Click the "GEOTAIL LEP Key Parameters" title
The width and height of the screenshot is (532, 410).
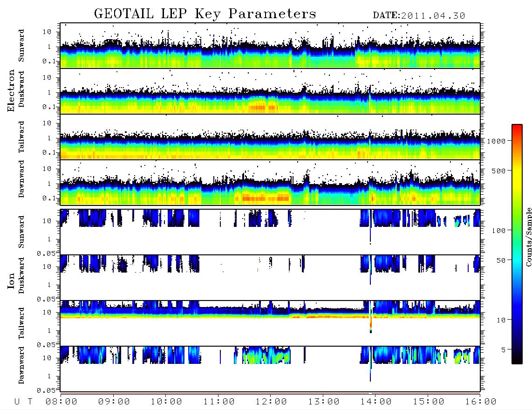coord(205,14)
